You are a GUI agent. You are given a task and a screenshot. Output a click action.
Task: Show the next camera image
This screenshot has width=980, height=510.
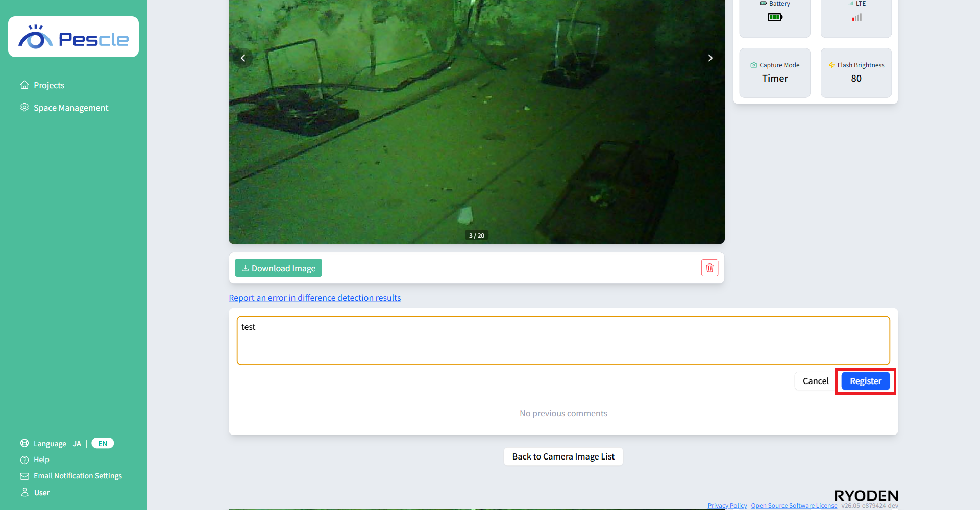[x=710, y=58]
